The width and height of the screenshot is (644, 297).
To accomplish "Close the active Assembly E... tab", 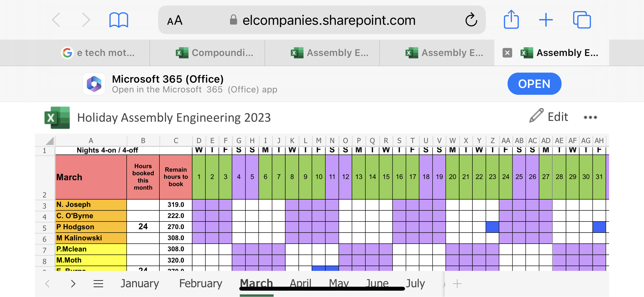I will [507, 53].
